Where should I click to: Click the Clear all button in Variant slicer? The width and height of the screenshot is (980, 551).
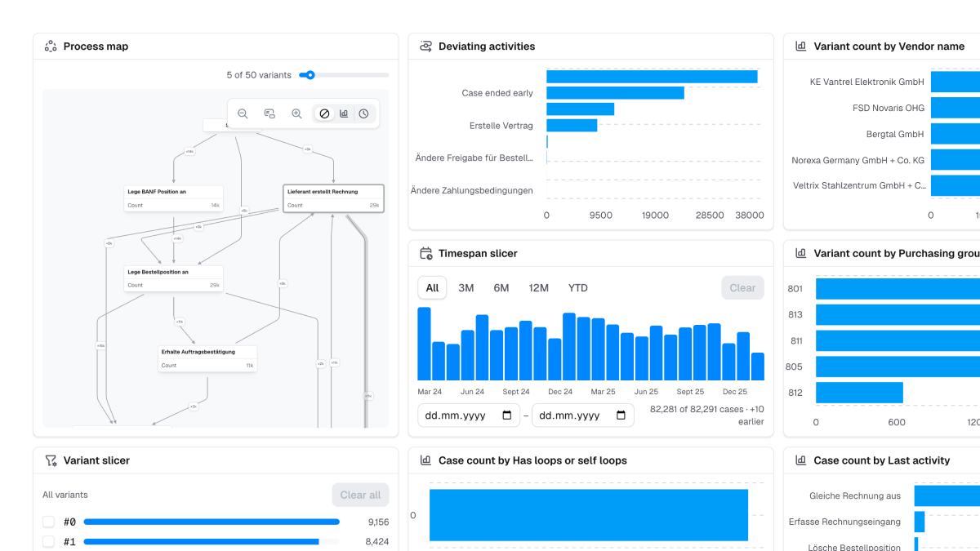360,495
